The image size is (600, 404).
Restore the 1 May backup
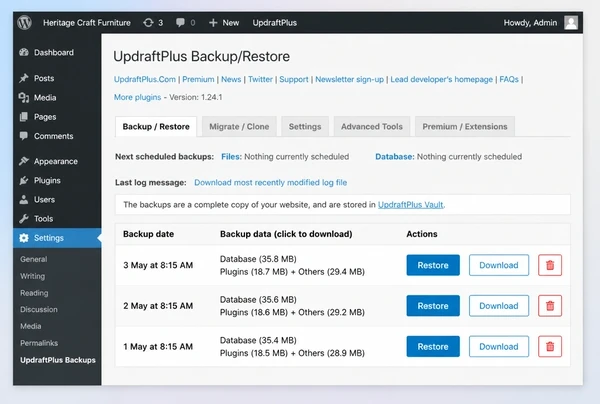click(x=433, y=347)
